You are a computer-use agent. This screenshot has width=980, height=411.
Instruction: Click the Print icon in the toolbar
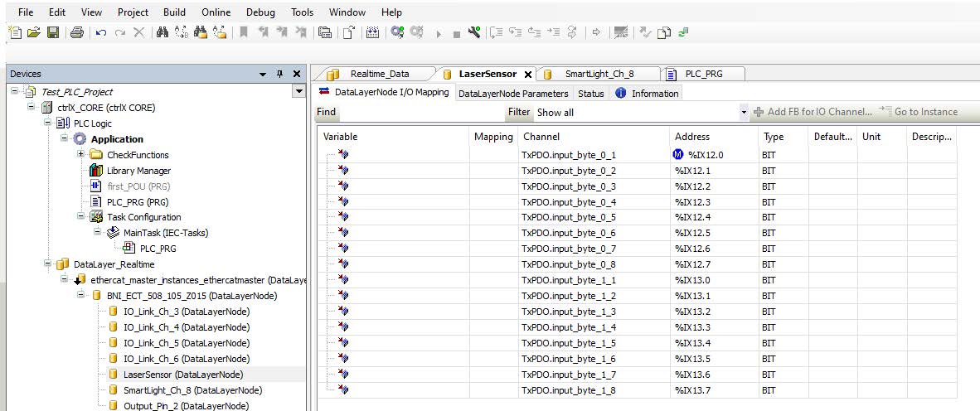[77, 33]
